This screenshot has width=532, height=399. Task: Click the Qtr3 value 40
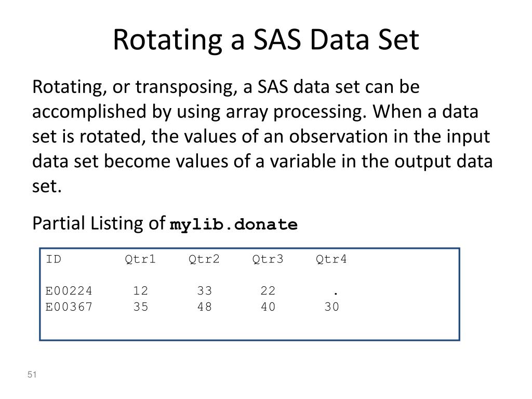coord(268,307)
